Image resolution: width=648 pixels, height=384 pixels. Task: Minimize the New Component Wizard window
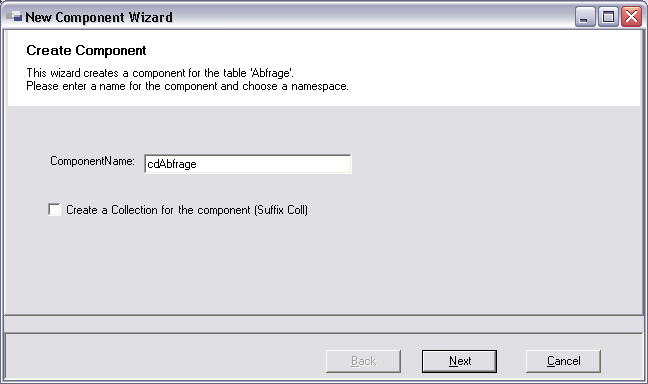[584, 17]
